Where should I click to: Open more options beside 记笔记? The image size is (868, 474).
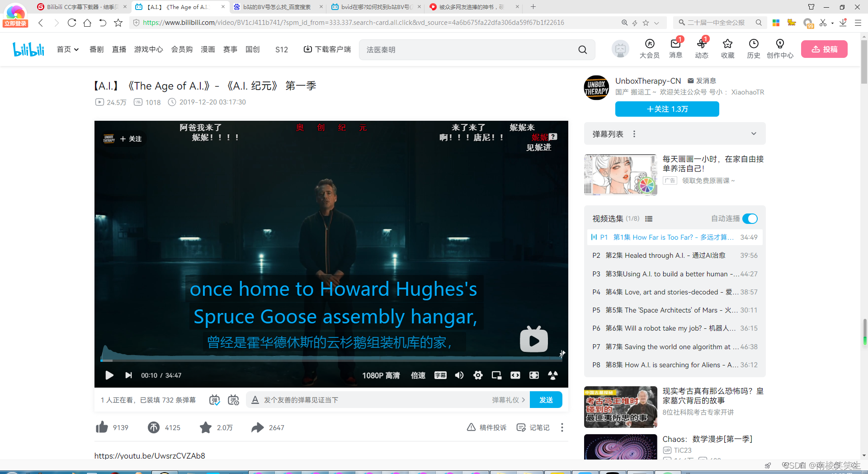(562, 427)
